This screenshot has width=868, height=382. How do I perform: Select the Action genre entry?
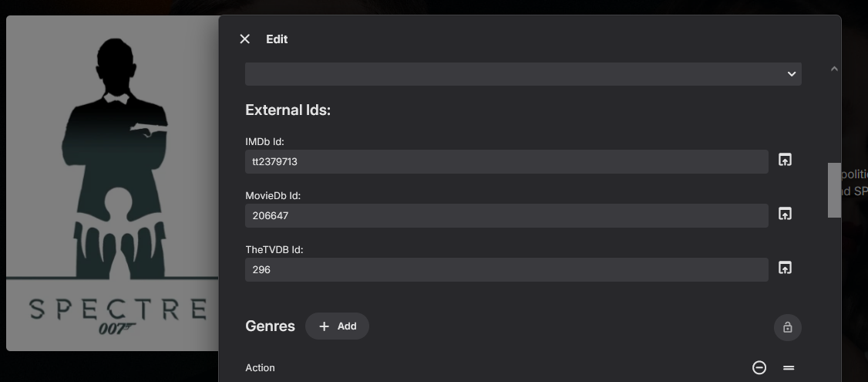click(261, 368)
